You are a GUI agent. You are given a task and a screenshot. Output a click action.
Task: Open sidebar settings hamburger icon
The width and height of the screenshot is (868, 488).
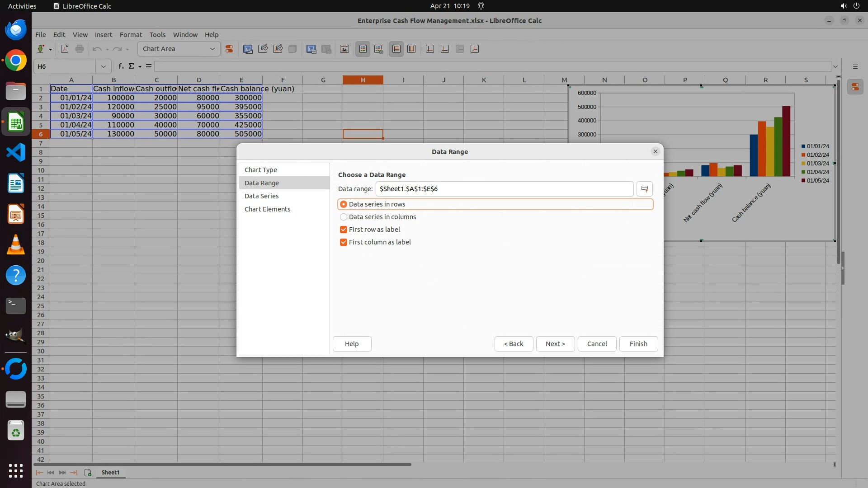(855, 66)
